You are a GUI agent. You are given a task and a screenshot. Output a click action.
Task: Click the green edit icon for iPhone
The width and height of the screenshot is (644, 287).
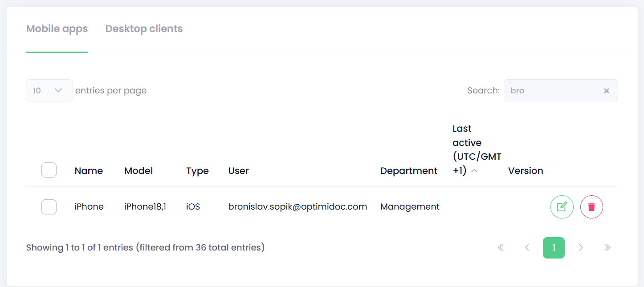pyautogui.click(x=562, y=207)
